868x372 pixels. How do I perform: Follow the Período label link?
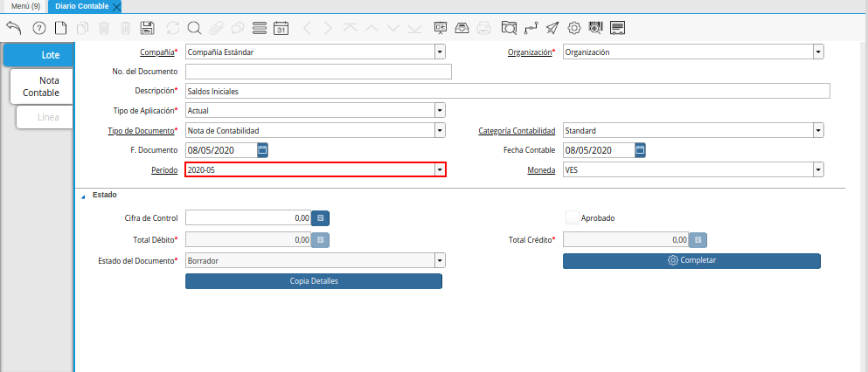(x=164, y=170)
